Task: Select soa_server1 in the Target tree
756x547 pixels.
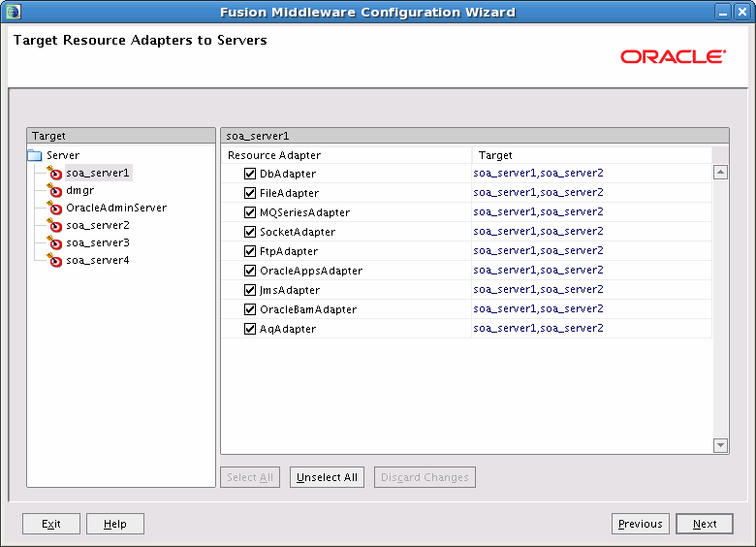Action: (98, 173)
